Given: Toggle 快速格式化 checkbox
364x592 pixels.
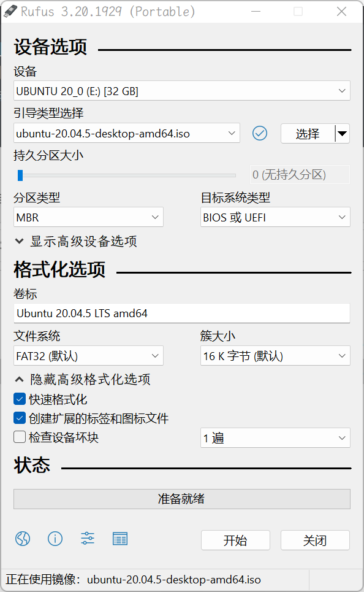Looking at the screenshot, I should (x=20, y=399).
